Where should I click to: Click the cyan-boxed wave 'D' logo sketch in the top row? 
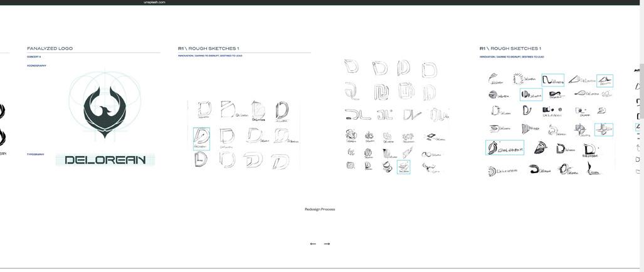coord(552,80)
